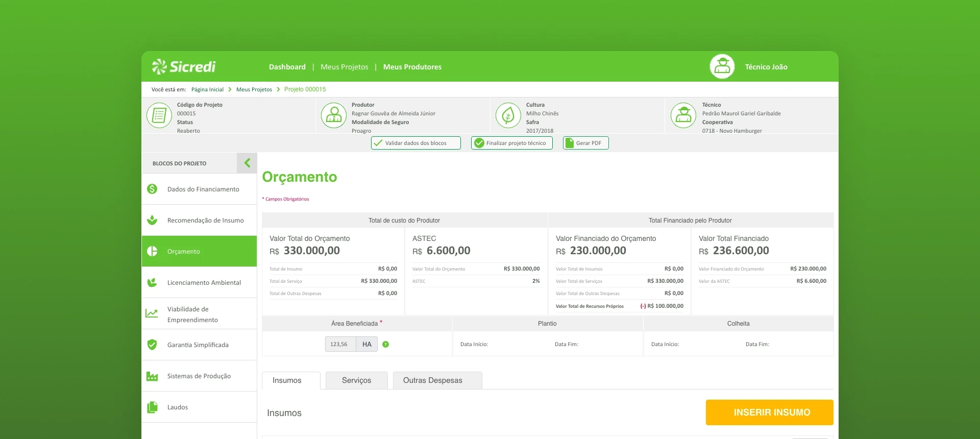The width and height of the screenshot is (980, 439).
Task: Click the ASTEC 2% value
Action: [536, 281]
